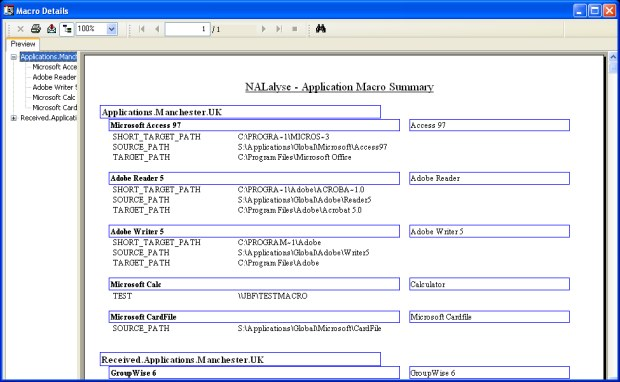This screenshot has width=620, height=382.
Task: Click the Microsoft Cardfile description box at right
Action: [490, 317]
